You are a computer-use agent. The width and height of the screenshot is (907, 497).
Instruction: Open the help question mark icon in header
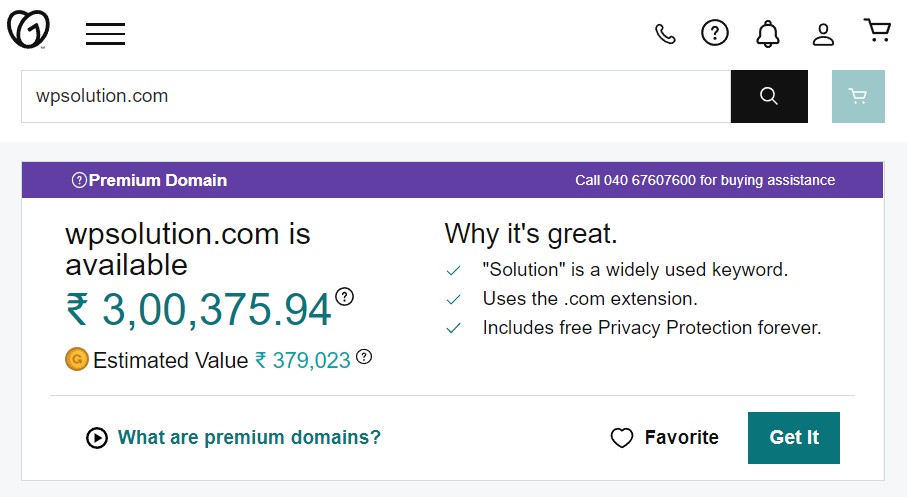pyautogui.click(x=715, y=33)
